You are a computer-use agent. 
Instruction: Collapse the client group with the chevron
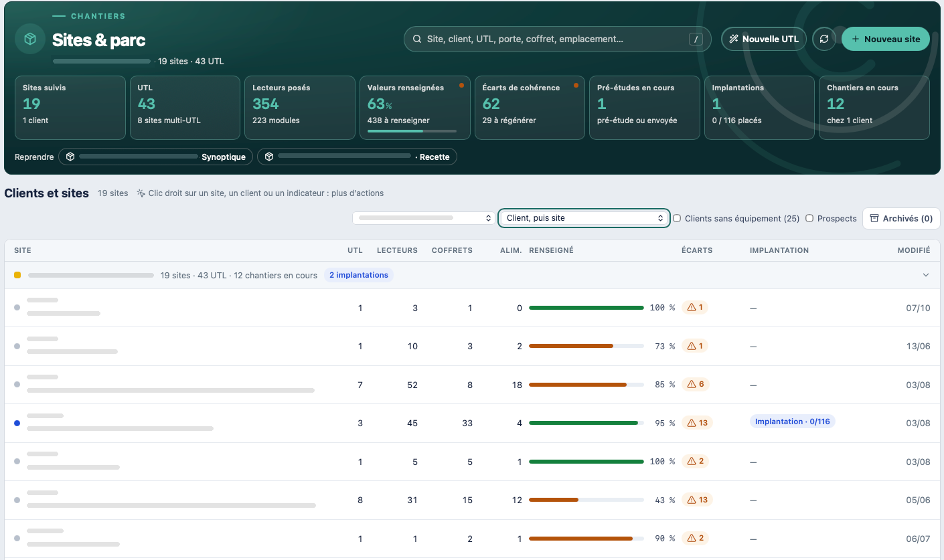pos(926,275)
